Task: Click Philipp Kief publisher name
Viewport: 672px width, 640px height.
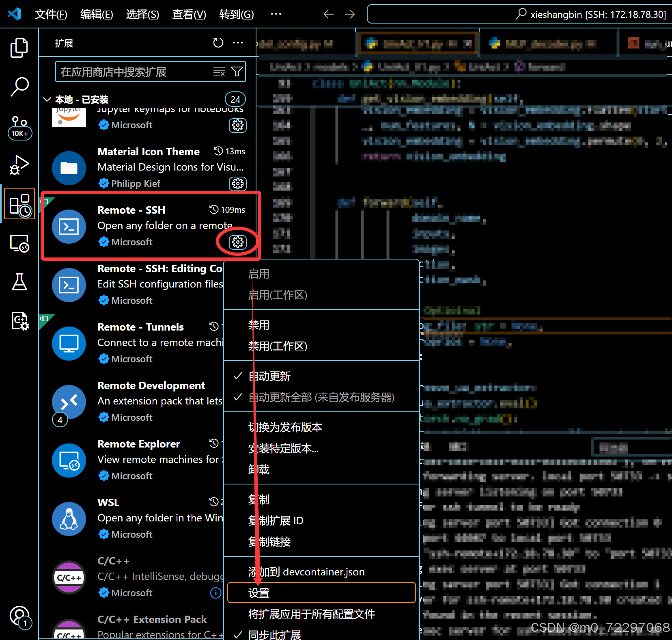Action: click(136, 184)
